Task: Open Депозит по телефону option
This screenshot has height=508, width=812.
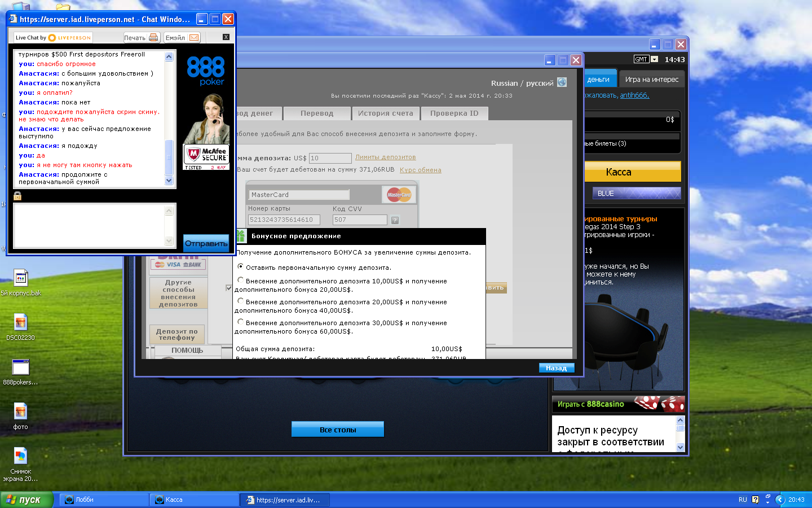Action: 177,334
